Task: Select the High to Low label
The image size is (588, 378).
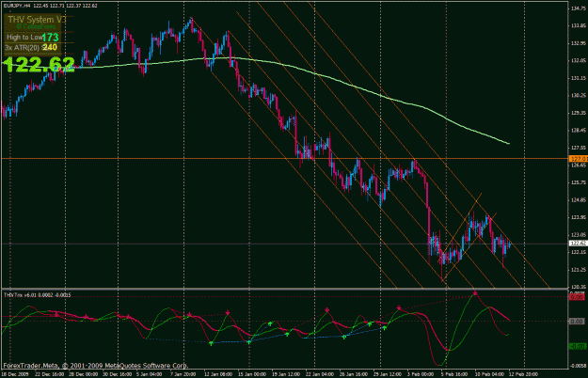Action: pos(24,37)
